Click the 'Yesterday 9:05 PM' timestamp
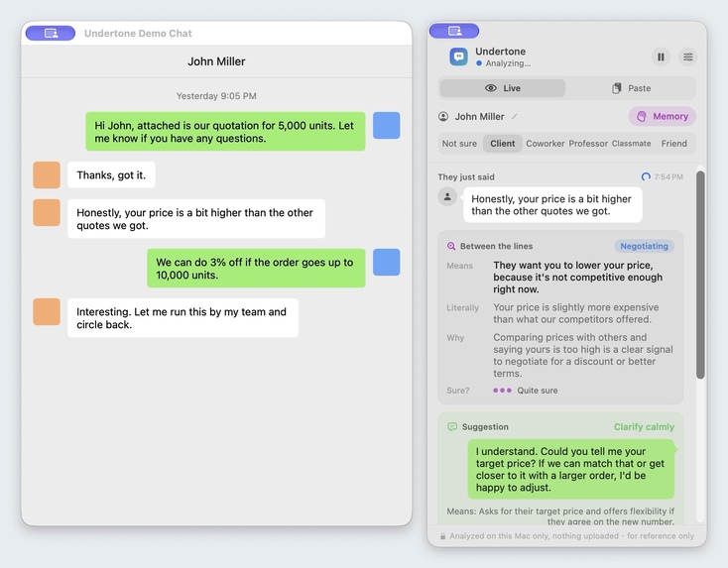This screenshot has height=568, width=728. 216,96
